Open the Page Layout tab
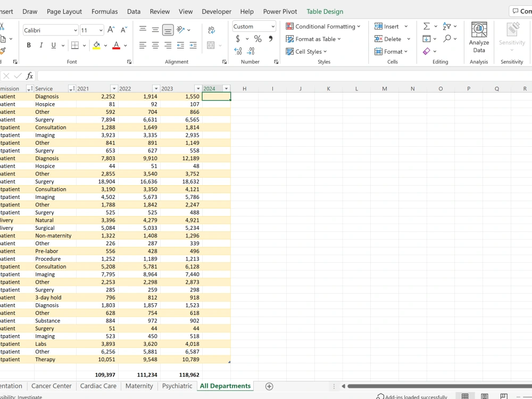Screen dimensions: 532x399 [x=64, y=12]
